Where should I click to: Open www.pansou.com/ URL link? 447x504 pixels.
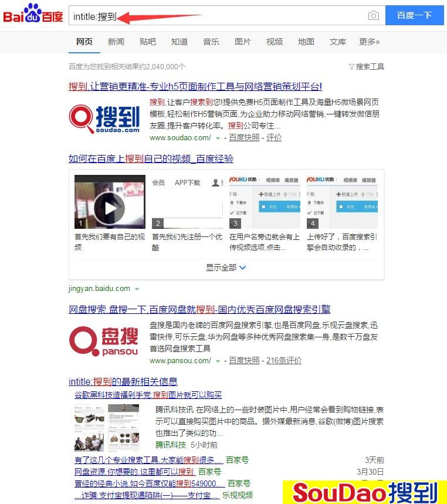[180, 361]
